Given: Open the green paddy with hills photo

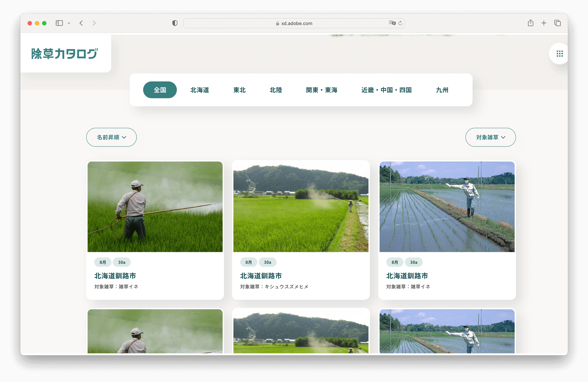Looking at the screenshot, I should (301, 207).
